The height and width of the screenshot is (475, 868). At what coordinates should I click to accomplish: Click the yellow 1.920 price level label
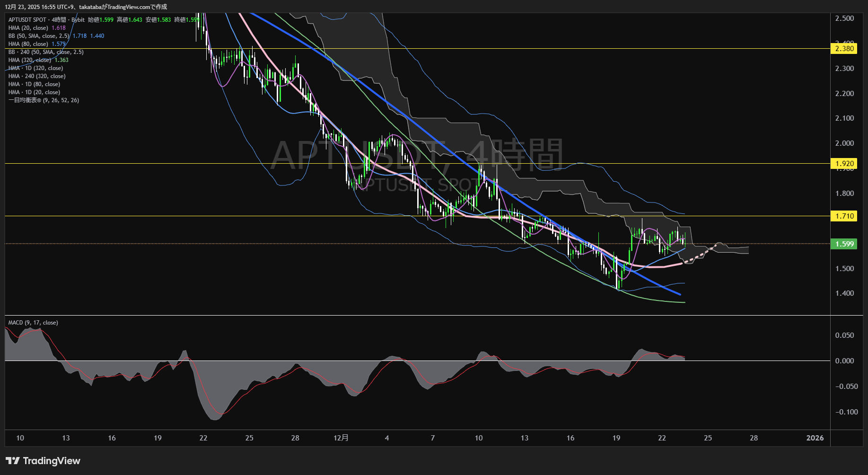(x=844, y=164)
